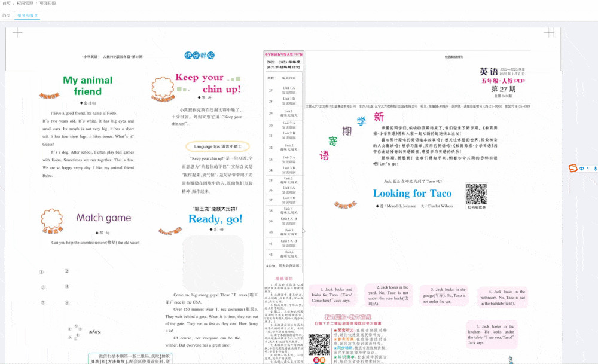Switch to the 首页 tab
The image size is (598, 364).
click(x=7, y=16)
